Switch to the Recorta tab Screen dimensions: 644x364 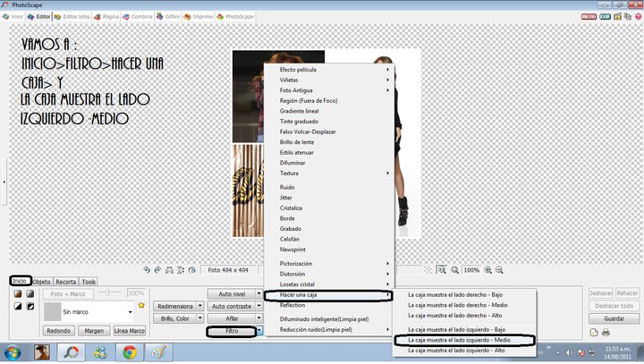[x=65, y=282]
